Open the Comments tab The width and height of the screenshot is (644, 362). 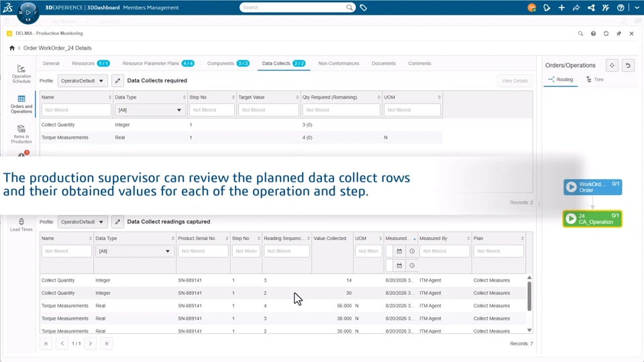coord(419,64)
